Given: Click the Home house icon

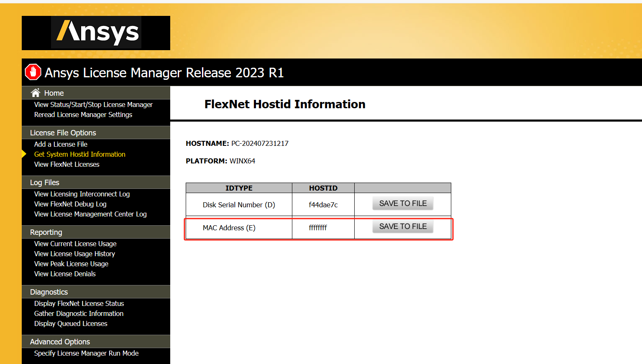Looking at the screenshot, I should coord(36,93).
